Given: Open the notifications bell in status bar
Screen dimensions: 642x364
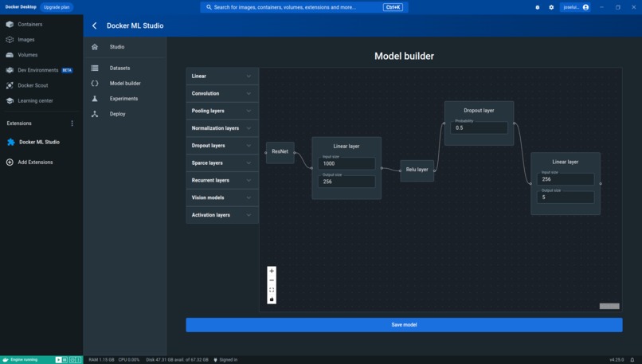Looking at the screenshot, I should [632, 360].
